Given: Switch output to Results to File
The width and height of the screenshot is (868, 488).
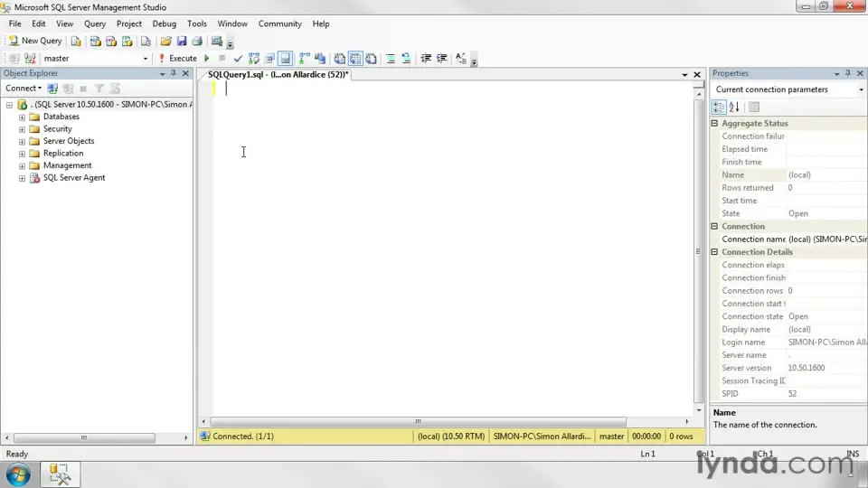Looking at the screenshot, I should click(371, 58).
